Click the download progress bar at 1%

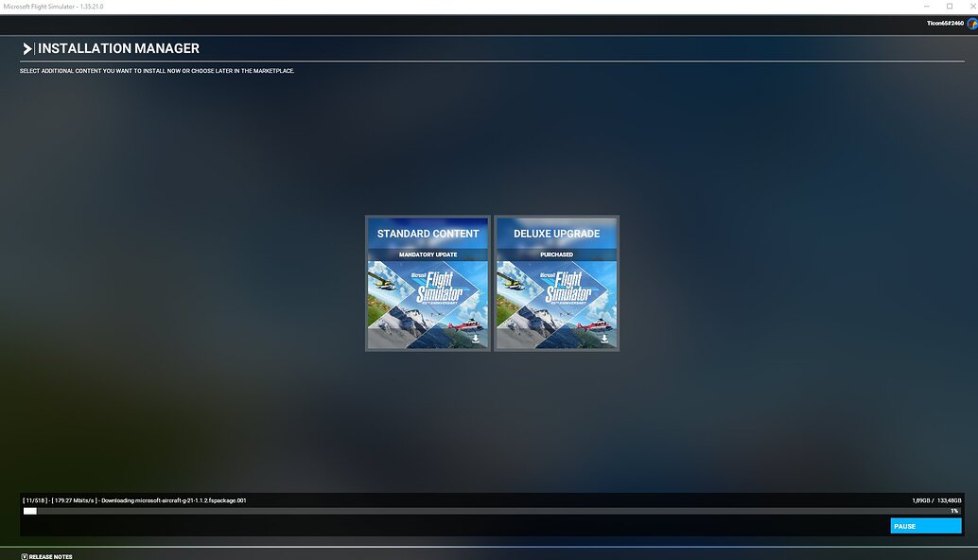[x=489, y=511]
